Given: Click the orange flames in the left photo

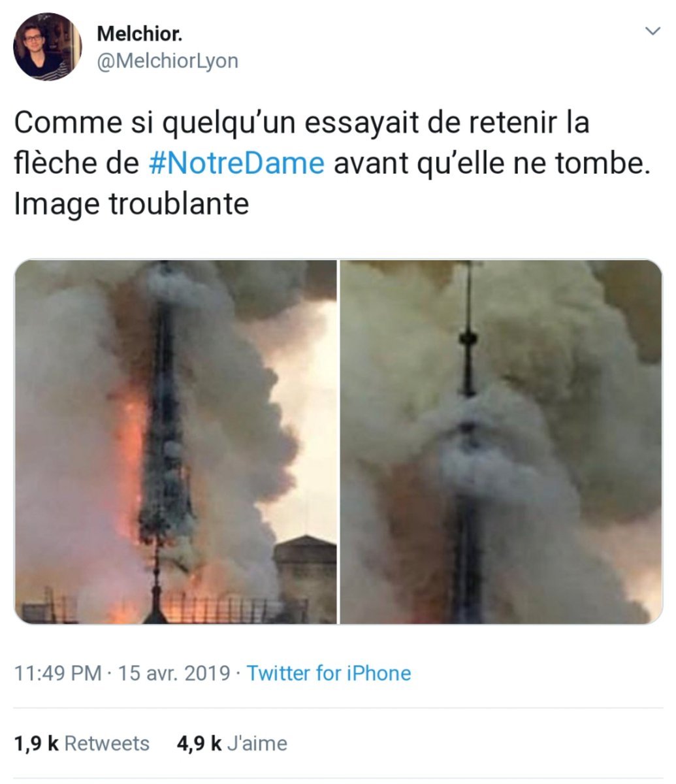Looking at the screenshot, I should click(x=133, y=457).
